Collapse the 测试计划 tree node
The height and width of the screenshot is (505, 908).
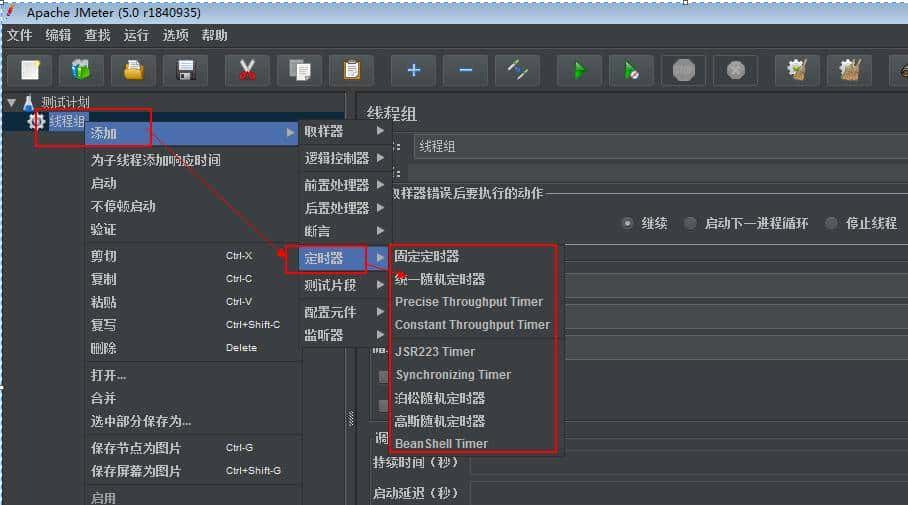pos(12,103)
